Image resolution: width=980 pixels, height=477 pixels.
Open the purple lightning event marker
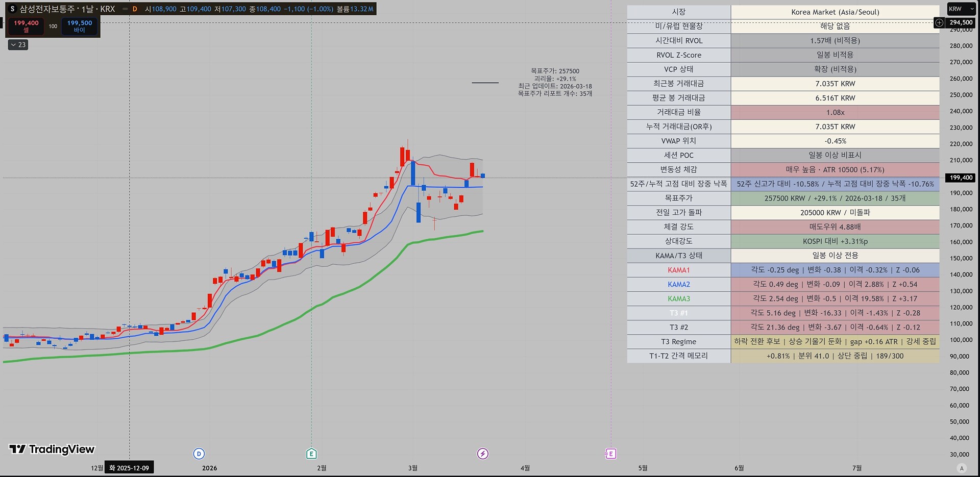pos(483,454)
